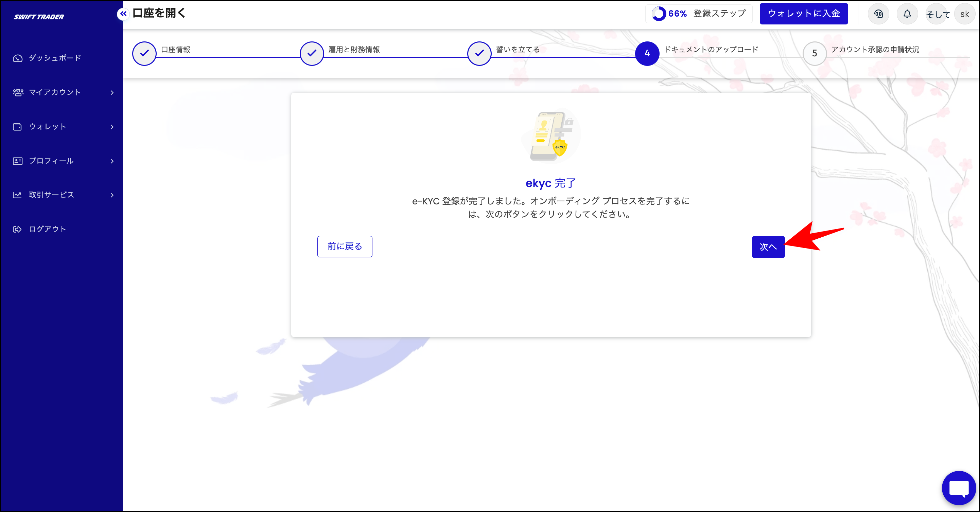Open the notifications bell
Image resolution: width=980 pixels, height=512 pixels.
pyautogui.click(x=907, y=14)
